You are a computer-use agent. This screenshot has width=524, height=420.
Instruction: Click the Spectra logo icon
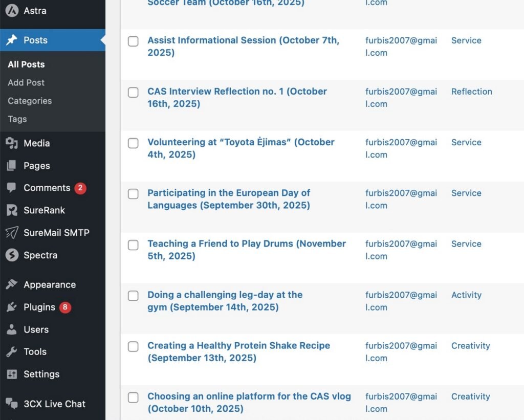(11, 255)
